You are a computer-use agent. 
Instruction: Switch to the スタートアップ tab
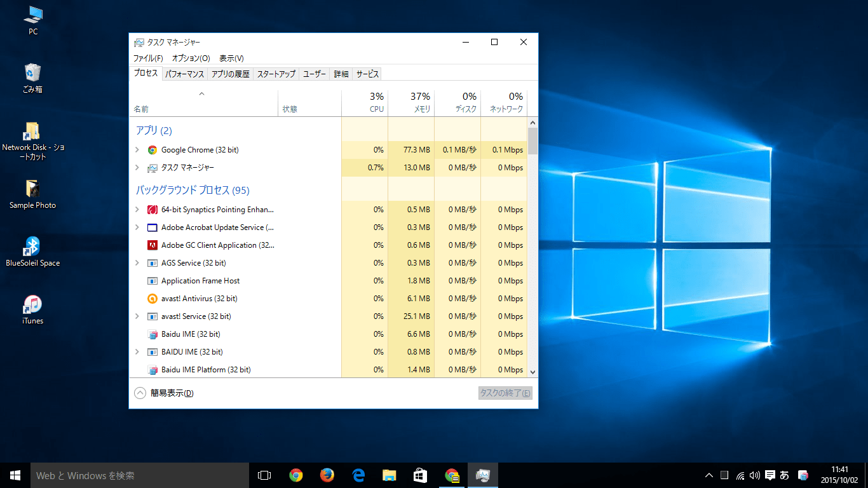(276, 74)
